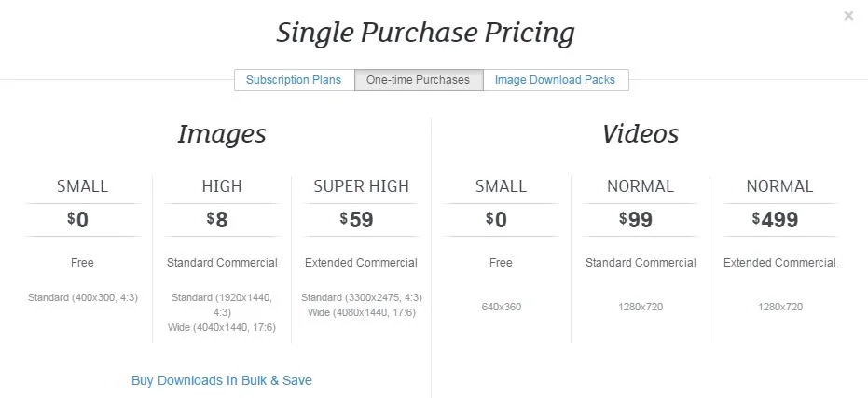Open the Free license link under Images
Image resolution: width=868 pixels, height=398 pixels.
click(82, 263)
